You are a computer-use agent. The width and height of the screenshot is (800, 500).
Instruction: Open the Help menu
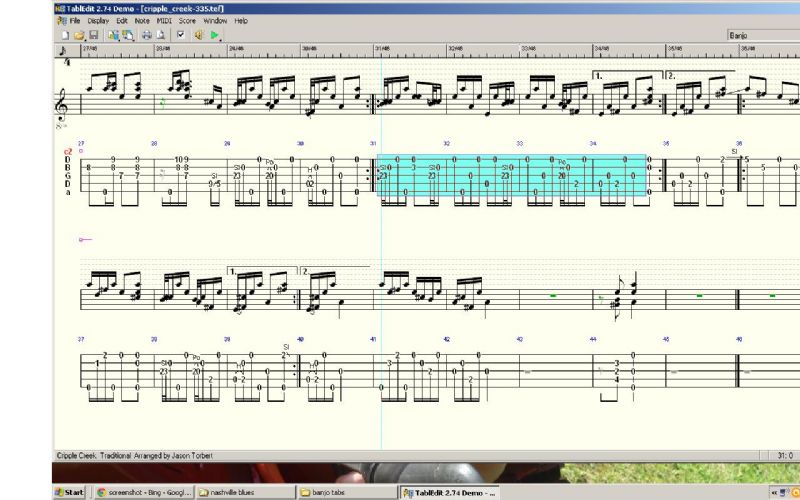[x=241, y=21]
